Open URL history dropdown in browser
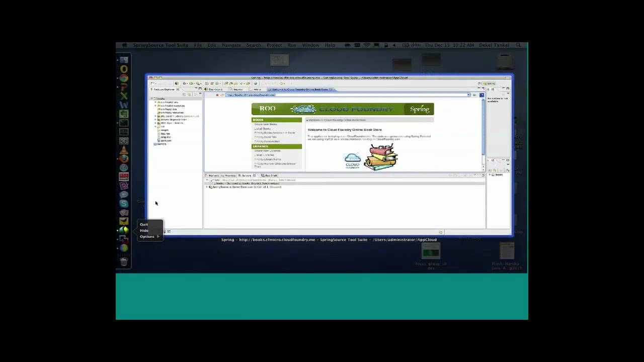644x362 pixels. point(468,95)
